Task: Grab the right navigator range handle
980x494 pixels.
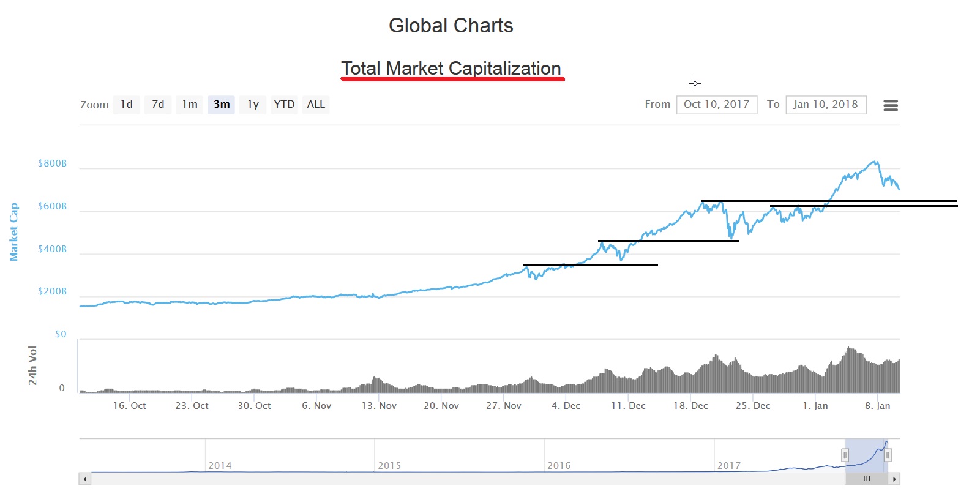Action: [x=888, y=455]
